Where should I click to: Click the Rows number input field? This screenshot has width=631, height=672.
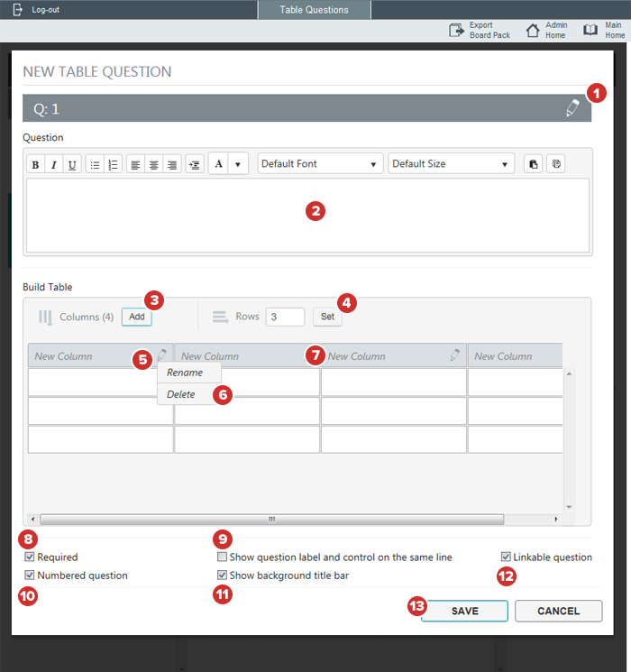pyautogui.click(x=285, y=317)
